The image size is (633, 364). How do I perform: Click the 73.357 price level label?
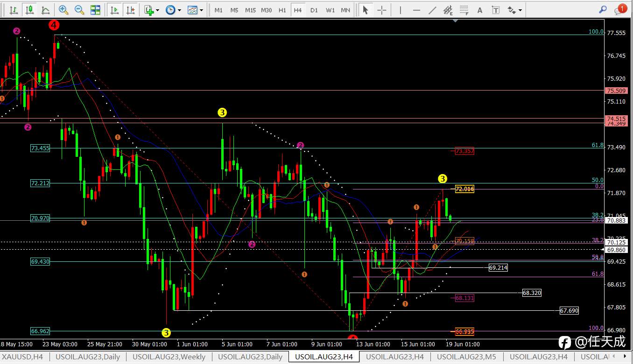[465, 151]
